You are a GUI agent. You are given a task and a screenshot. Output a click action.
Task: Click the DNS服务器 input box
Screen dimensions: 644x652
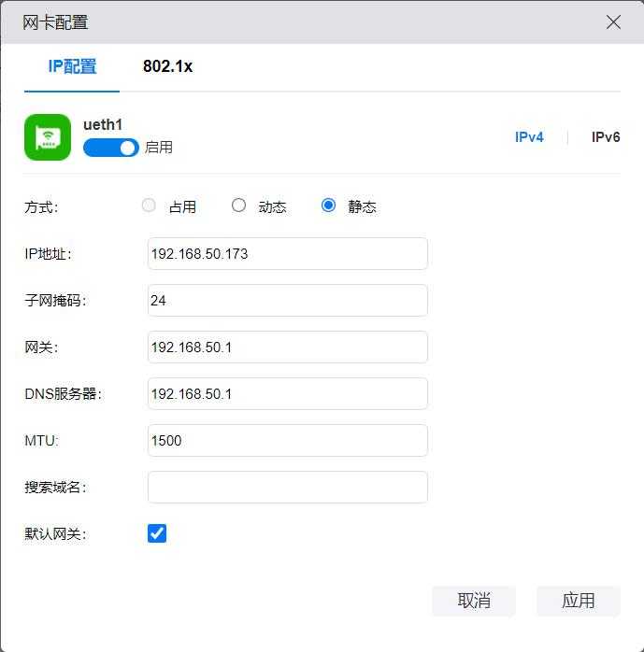click(287, 394)
